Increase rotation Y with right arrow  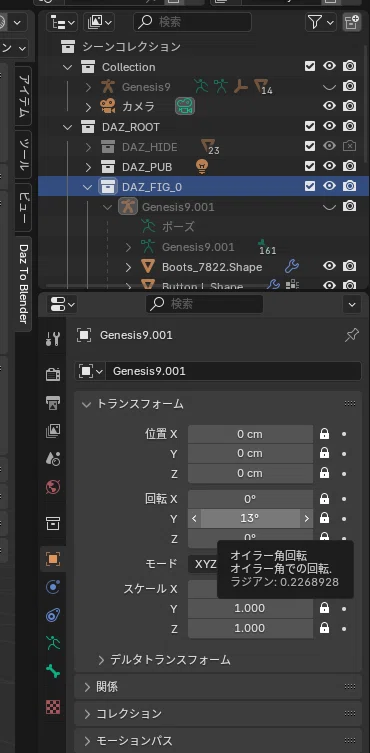pos(306,519)
